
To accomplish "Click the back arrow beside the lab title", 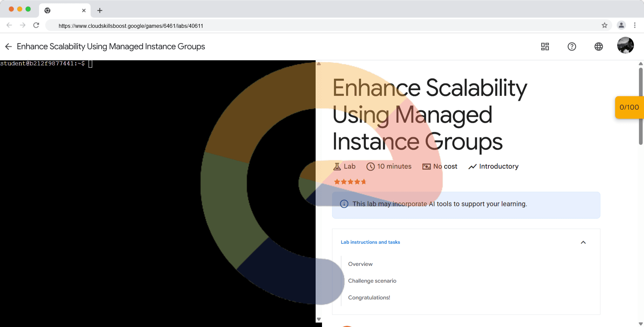I will pyautogui.click(x=9, y=47).
